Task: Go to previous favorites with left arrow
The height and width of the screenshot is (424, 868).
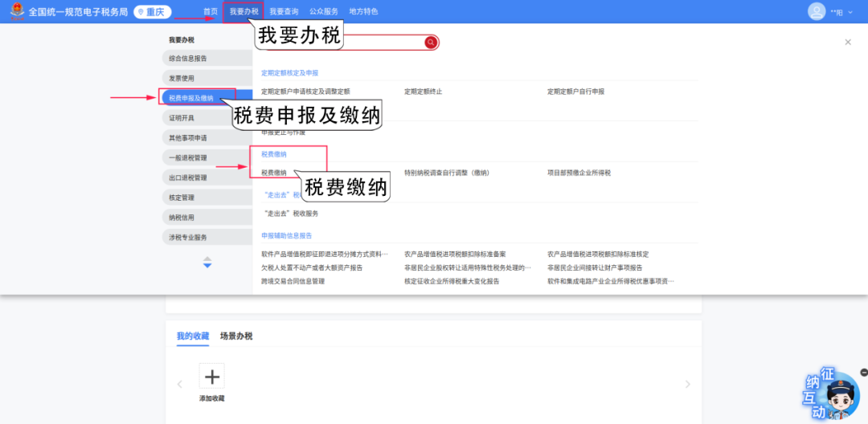Action: [x=179, y=385]
